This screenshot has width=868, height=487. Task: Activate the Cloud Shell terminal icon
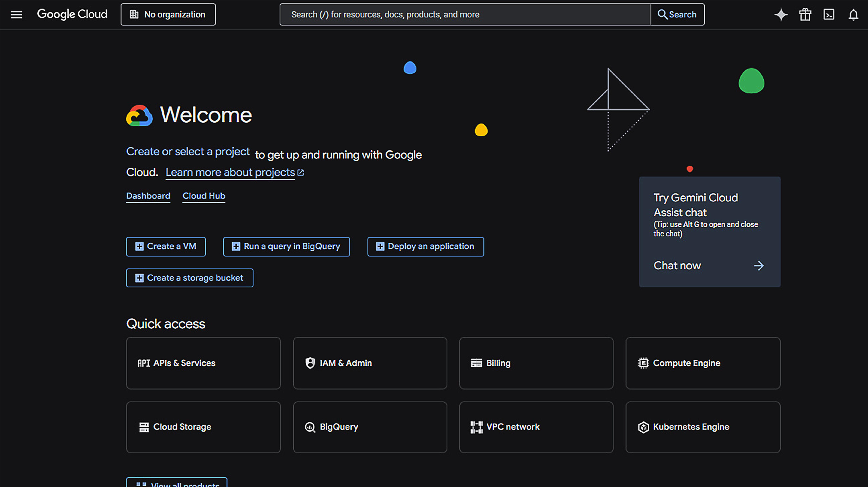coord(829,14)
